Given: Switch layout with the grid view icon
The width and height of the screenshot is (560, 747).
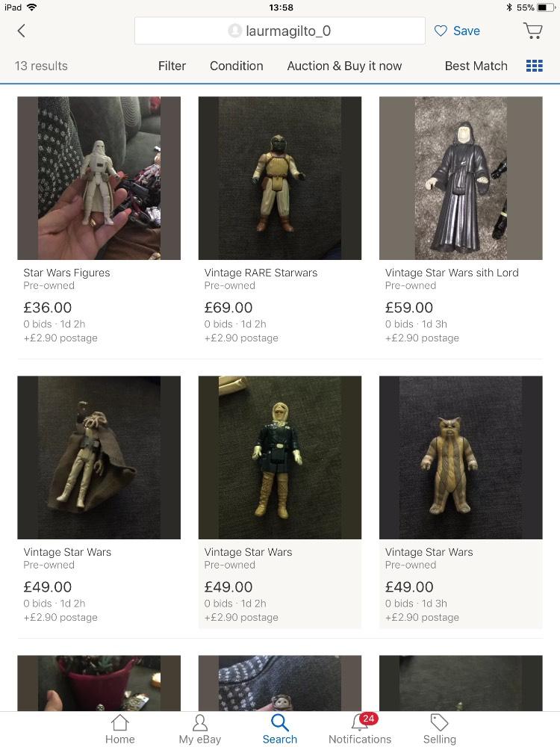Looking at the screenshot, I should coord(535,66).
